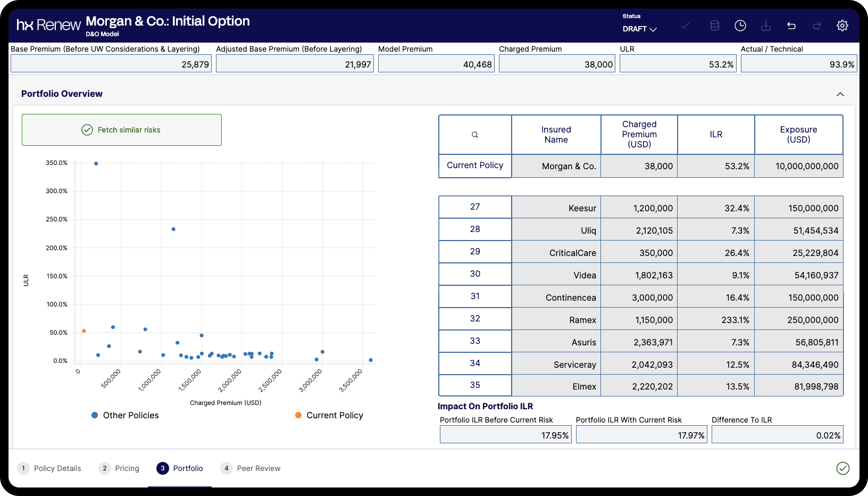Click Fetch similar risks button
The image size is (868, 496).
point(122,130)
